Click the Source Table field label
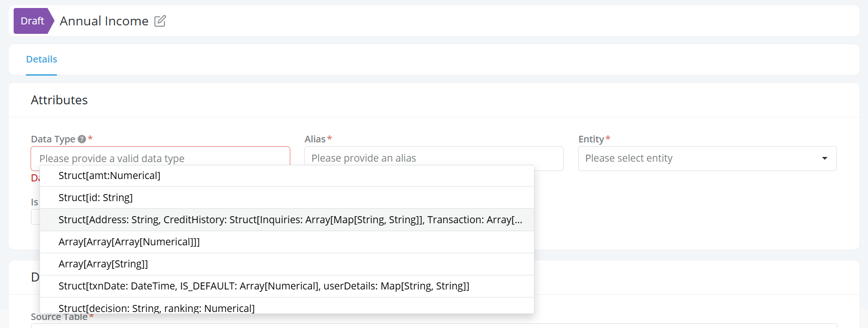Viewport: 868px width, 328px height. coord(59,317)
